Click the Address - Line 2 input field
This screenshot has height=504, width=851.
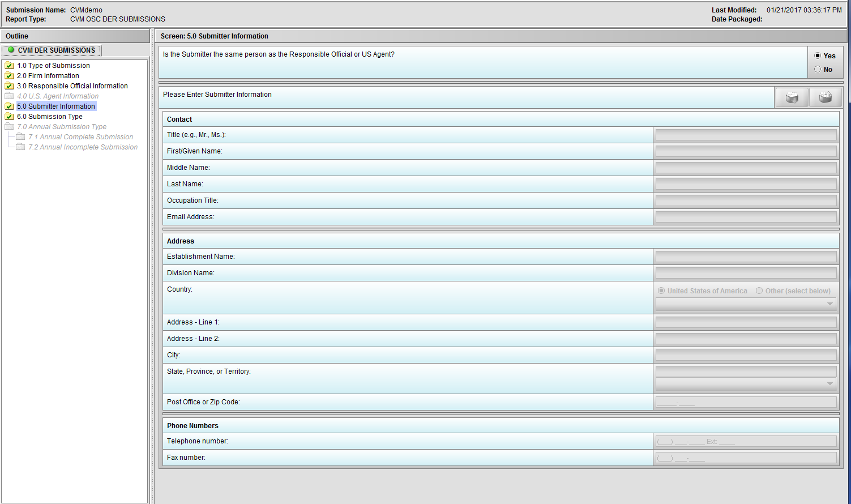(746, 339)
